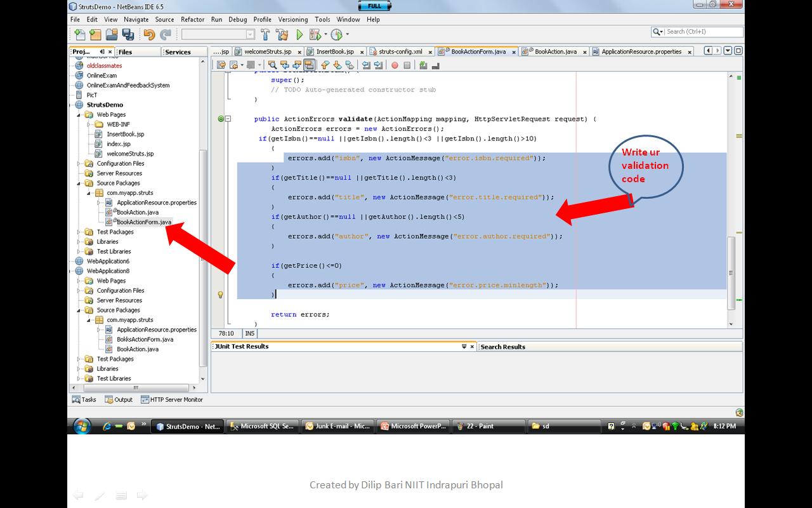Switch to the struts-config.xml tab
The image size is (812, 508).
point(400,51)
